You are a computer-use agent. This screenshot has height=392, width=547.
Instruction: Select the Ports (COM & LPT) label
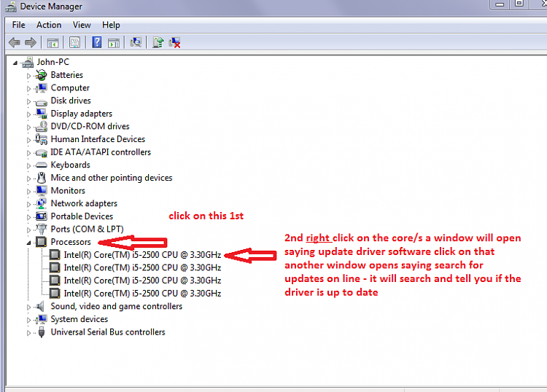click(88, 230)
